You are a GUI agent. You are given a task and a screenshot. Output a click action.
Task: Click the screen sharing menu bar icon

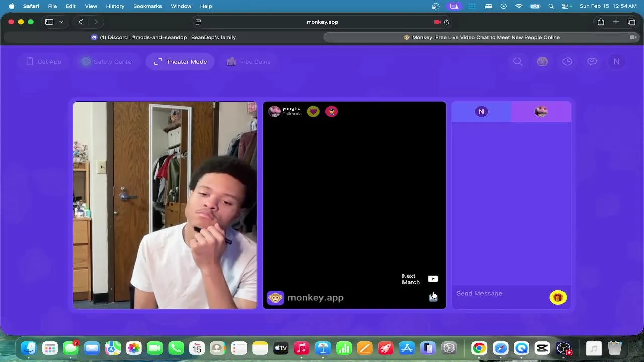pos(454,6)
